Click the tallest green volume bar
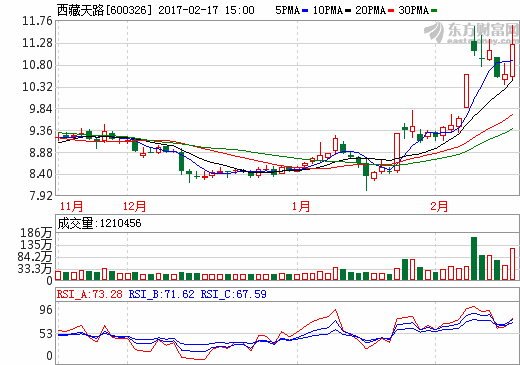520x365 pixels. [474, 258]
